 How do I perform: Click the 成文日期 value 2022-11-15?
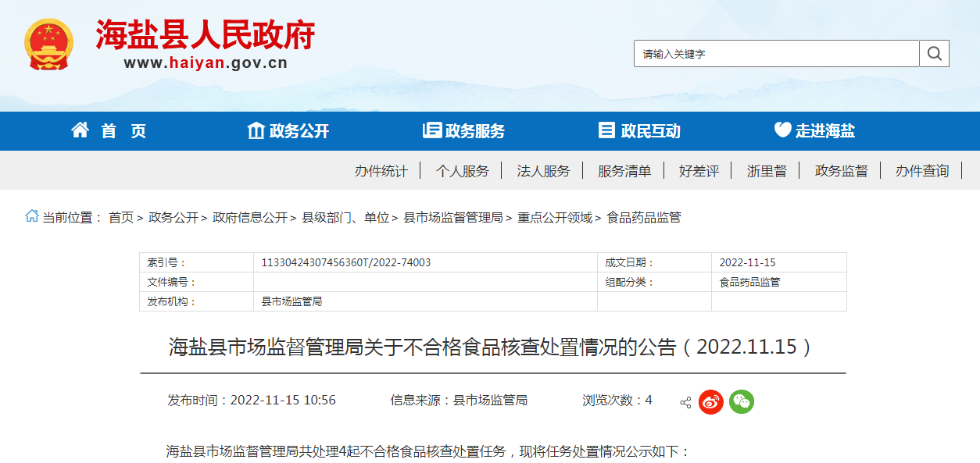pyautogui.click(x=747, y=263)
